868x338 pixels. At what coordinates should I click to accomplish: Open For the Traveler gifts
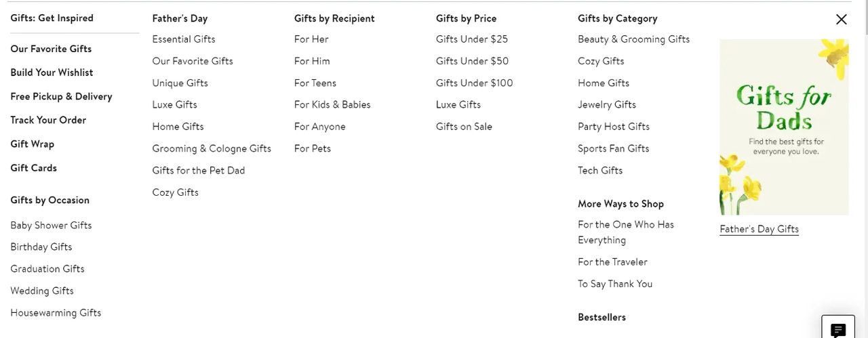pyautogui.click(x=612, y=262)
